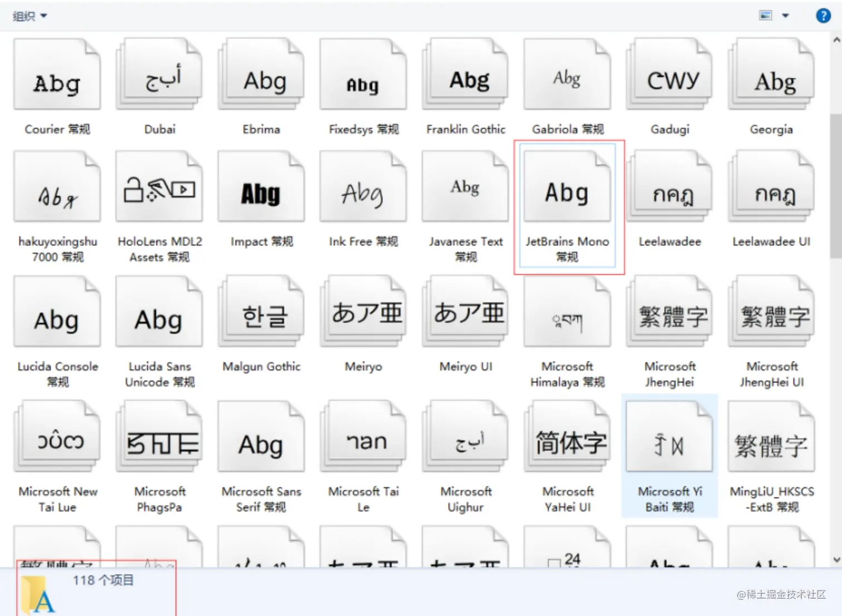Click the 118 个项目 status text
Viewport: 842px width, 616px height.
(103, 580)
